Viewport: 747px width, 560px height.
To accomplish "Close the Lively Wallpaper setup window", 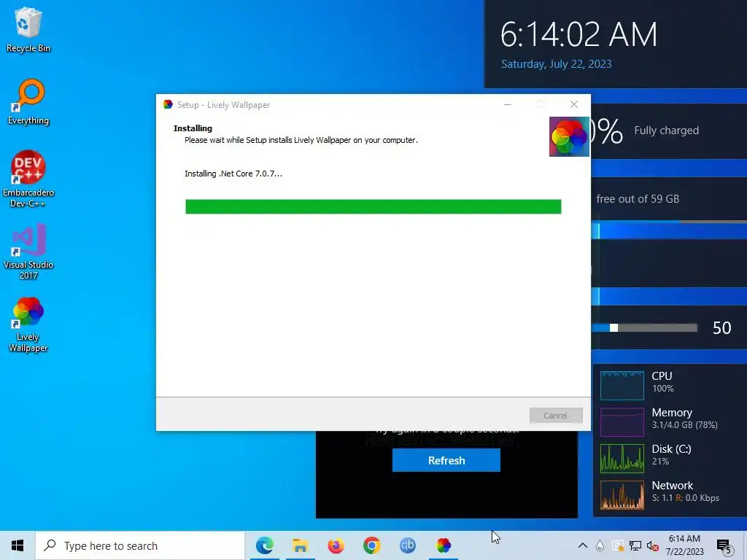I will (x=574, y=104).
